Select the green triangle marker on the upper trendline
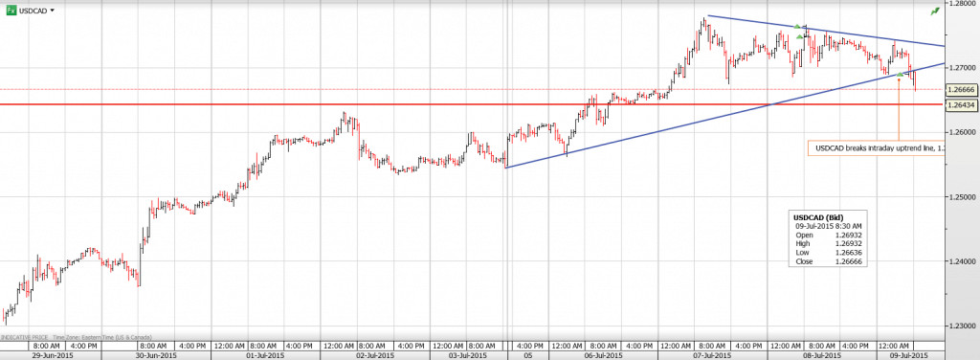 click(x=797, y=26)
